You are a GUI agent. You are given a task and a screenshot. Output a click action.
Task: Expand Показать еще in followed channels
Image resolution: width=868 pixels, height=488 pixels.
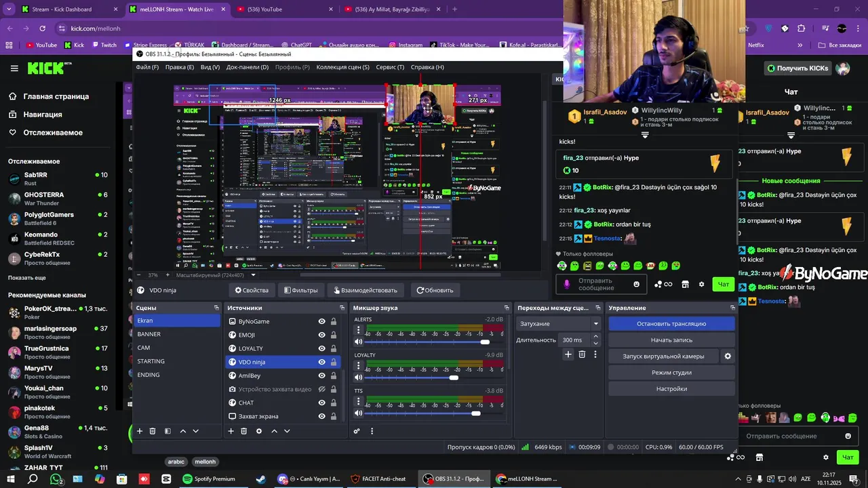27,278
